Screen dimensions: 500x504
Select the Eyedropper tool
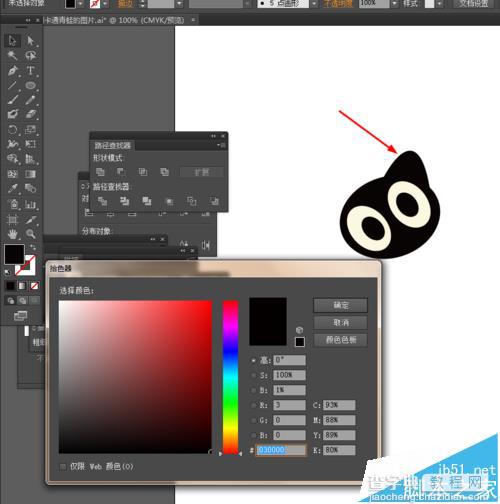[x=13, y=189]
